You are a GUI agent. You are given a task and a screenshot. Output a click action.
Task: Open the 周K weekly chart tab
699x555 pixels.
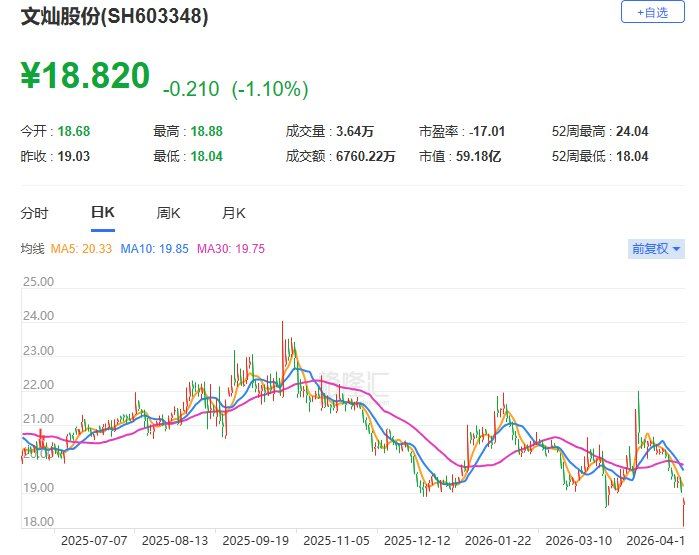pos(168,213)
